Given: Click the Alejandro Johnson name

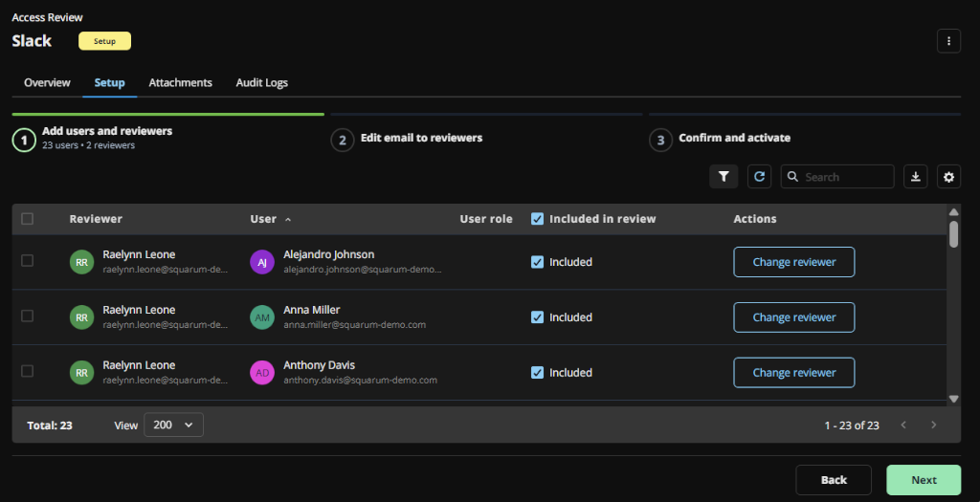Looking at the screenshot, I should click(329, 254).
